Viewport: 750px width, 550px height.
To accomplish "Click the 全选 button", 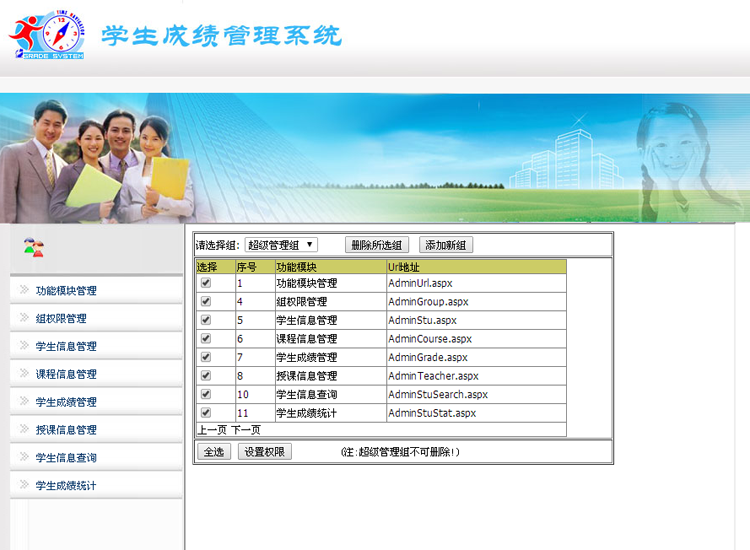I will tap(214, 451).
